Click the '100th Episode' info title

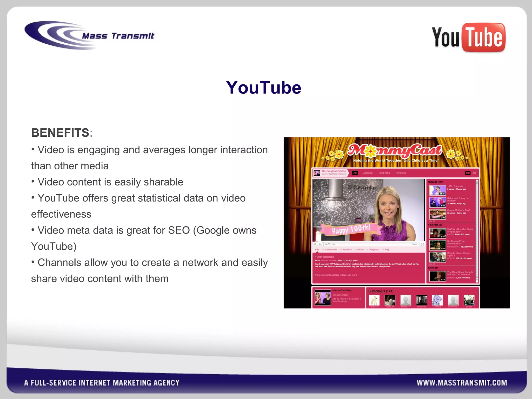(325, 257)
